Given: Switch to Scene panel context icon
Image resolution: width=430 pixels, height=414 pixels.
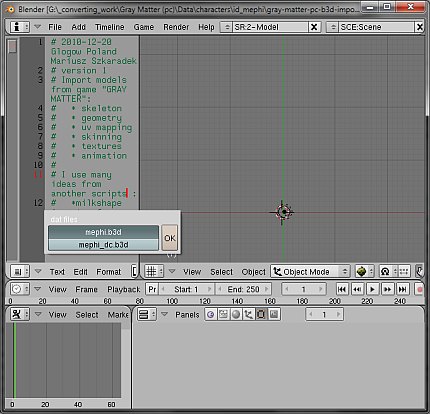Looking at the screenshot, I should click(274, 314).
